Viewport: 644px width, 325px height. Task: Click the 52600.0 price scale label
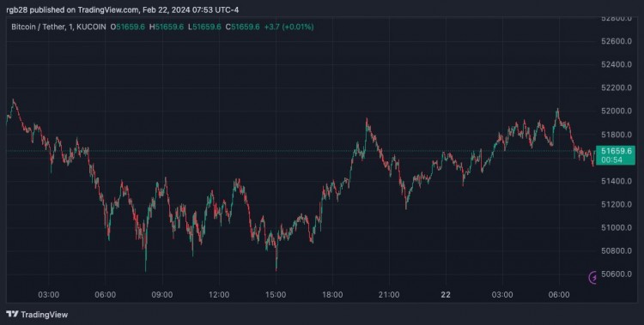616,41
